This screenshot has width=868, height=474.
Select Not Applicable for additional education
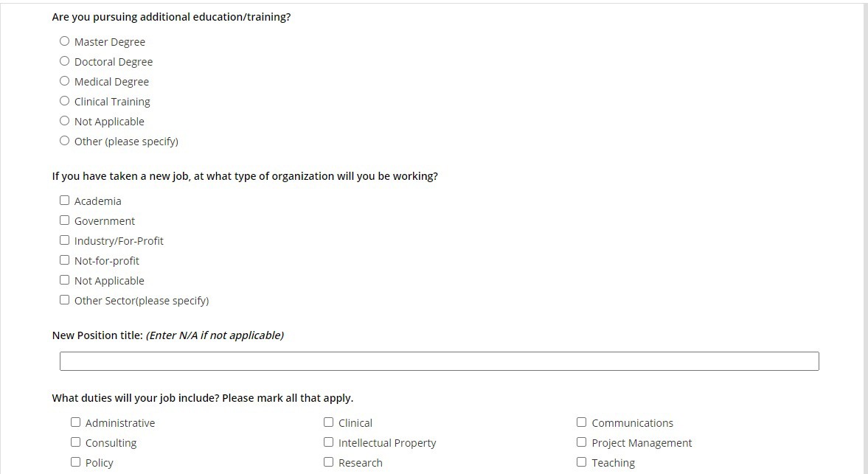point(65,121)
